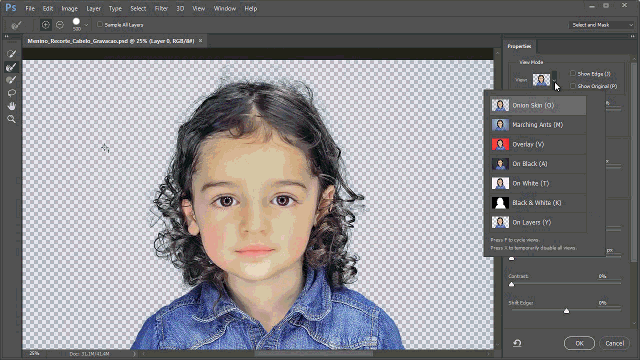Click the Add to selection icon
This screenshot has width=640, height=360.
tap(46, 25)
